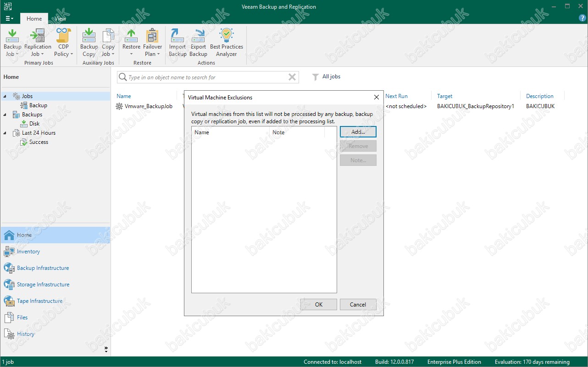Screen dimensions: 588x367
Task: Click the Replication Job ribbon icon
Action: [38, 35]
